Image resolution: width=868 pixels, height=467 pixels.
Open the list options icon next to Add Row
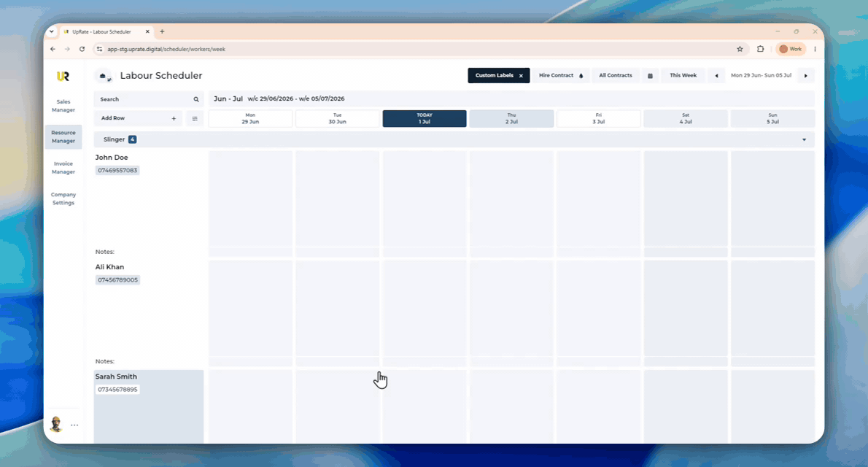tap(195, 118)
